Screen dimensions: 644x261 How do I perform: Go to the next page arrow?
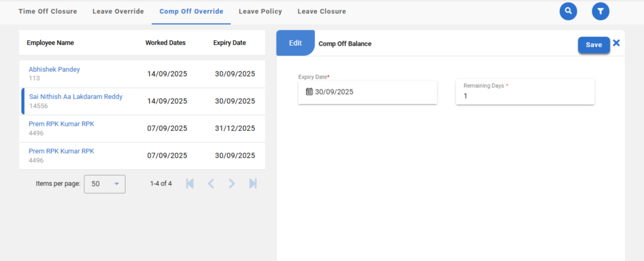tap(232, 183)
